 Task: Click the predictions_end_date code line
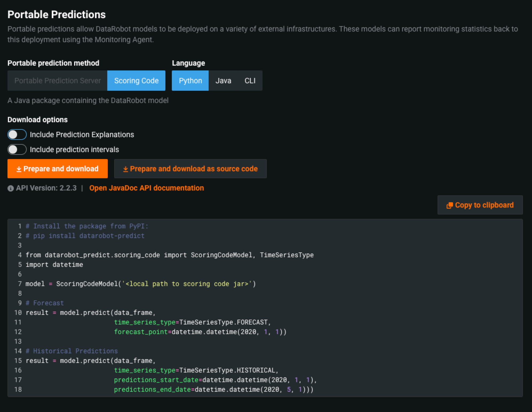pos(213,389)
